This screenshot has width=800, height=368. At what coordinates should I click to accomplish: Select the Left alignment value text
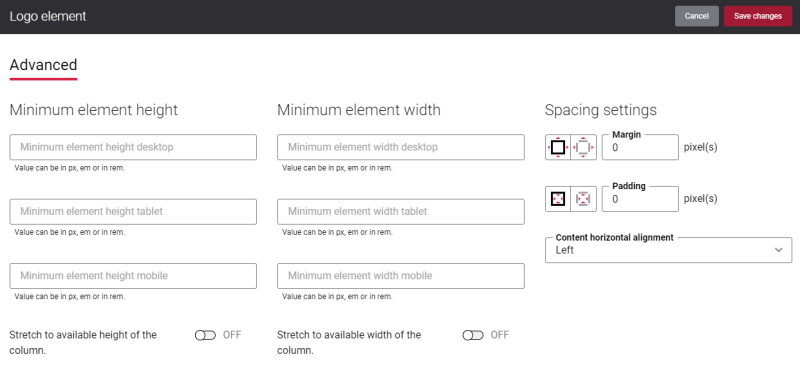point(565,250)
